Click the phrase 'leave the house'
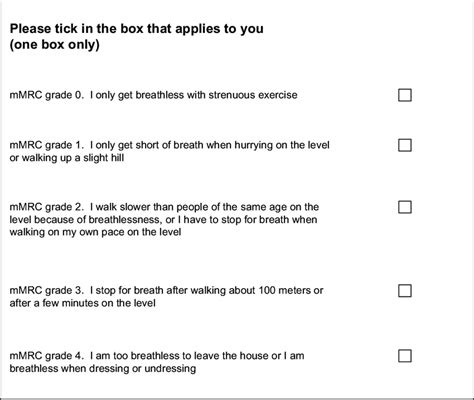This screenshot has height=400, width=474. [231, 356]
